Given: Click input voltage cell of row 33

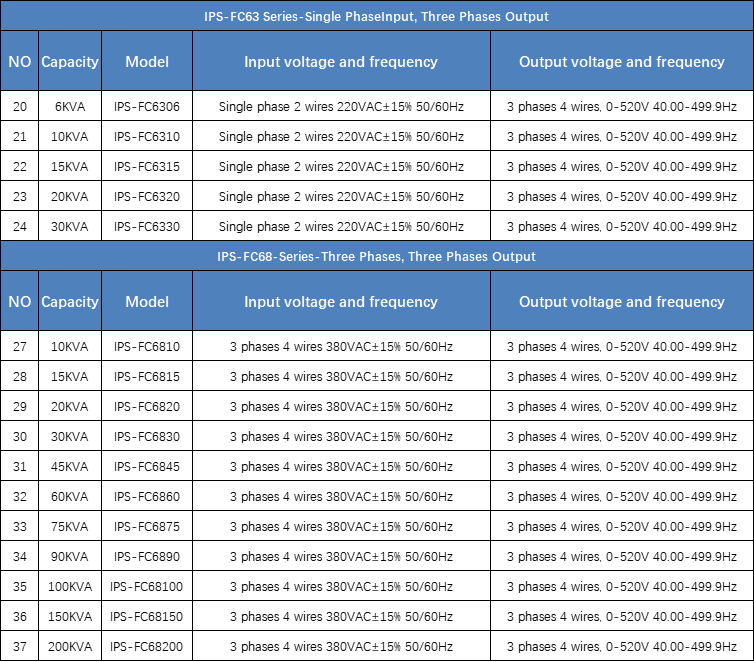Looking at the screenshot, I should click(341, 526).
